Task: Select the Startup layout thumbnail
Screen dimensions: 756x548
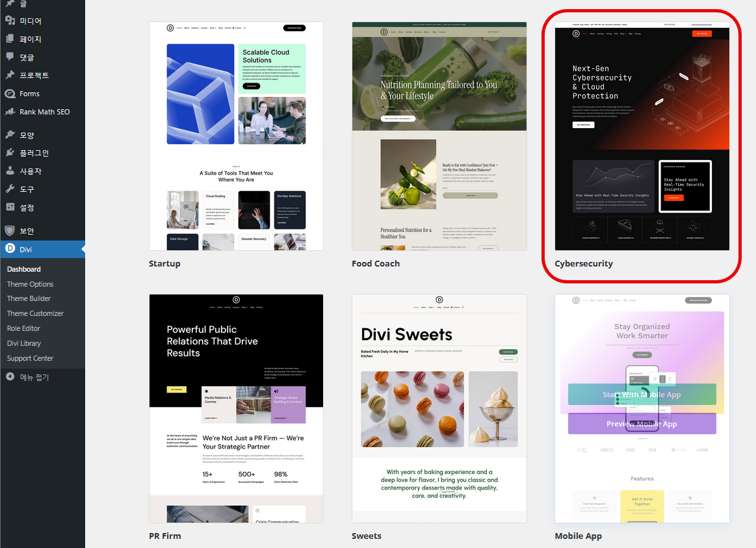Action: click(x=236, y=136)
